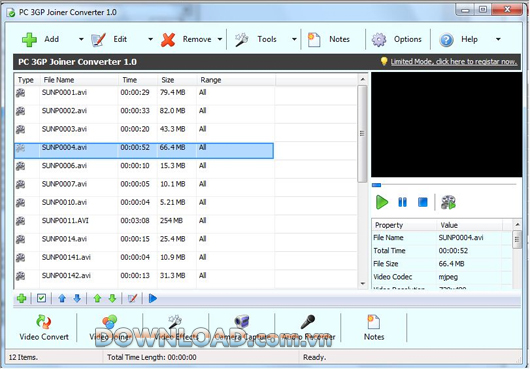The height and width of the screenshot is (369, 530).
Task: Switch to the Video Effects tab
Action: pos(176,328)
